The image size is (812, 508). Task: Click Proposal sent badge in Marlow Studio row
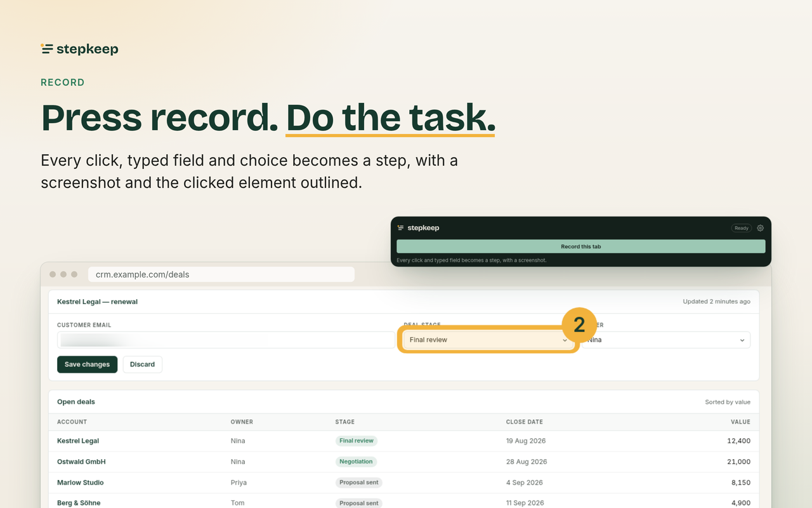tap(359, 483)
